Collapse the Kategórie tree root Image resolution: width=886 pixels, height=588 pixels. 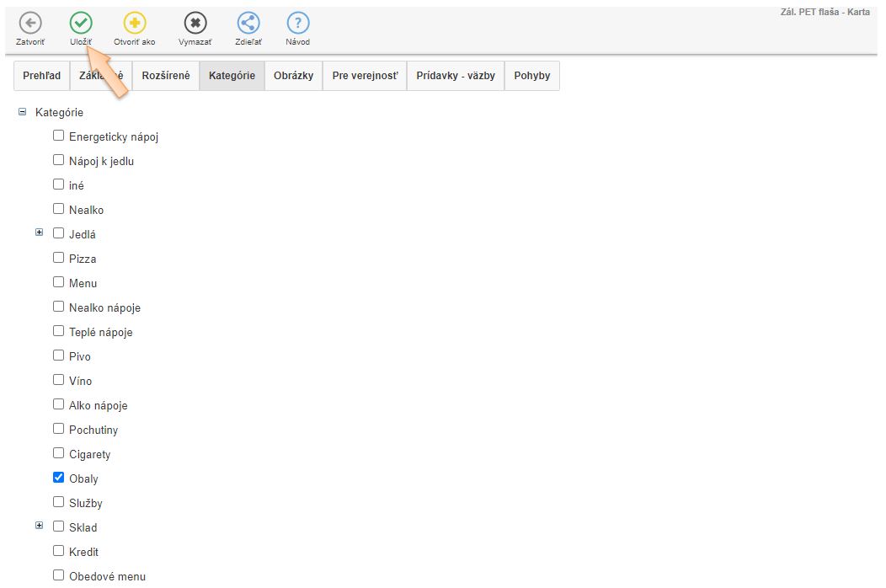(x=23, y=111)
